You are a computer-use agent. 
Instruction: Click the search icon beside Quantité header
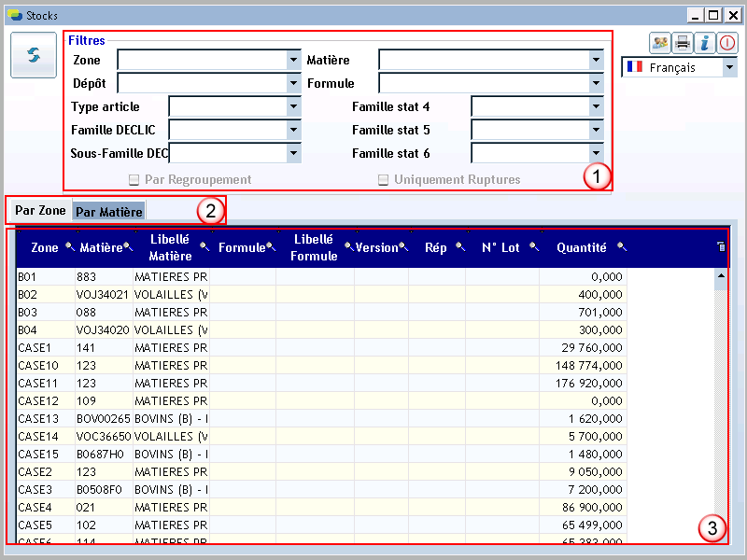622,246
